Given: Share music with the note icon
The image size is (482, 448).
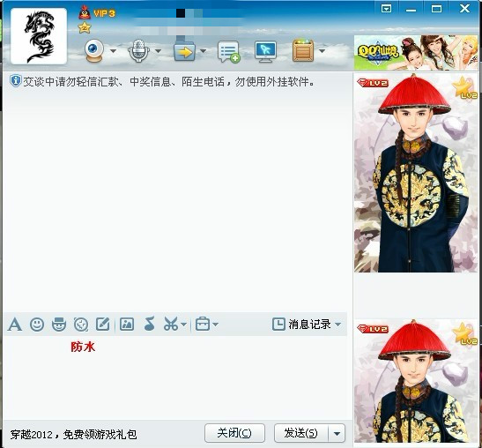Looking at the screenshot, I should click(x=150, y=324).
